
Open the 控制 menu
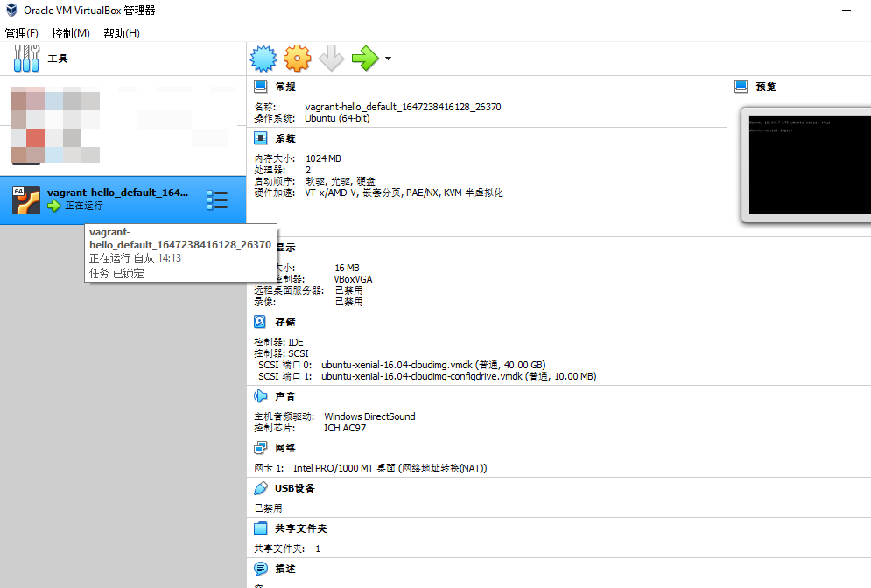(71, 33)
